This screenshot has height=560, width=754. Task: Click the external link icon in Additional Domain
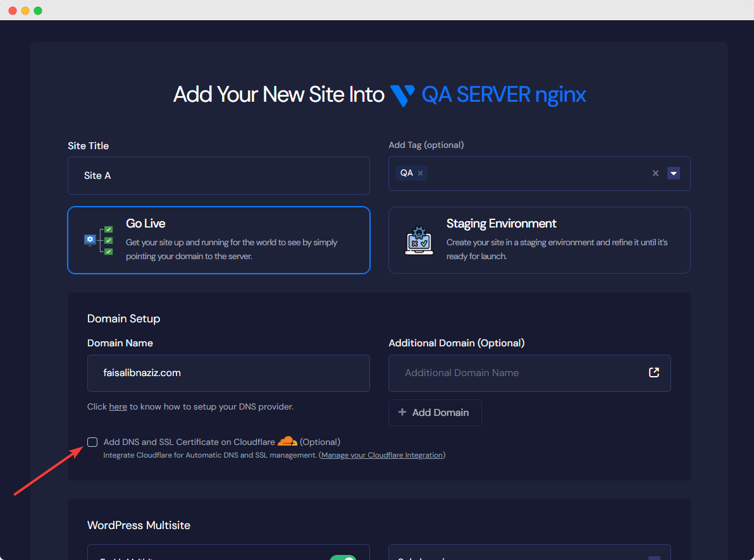(x=654, y=373)
